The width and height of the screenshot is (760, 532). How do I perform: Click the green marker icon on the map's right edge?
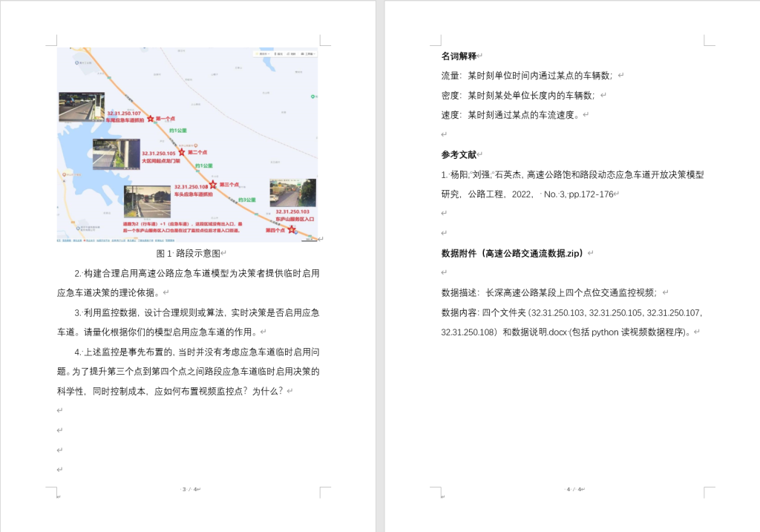[314, 96]
